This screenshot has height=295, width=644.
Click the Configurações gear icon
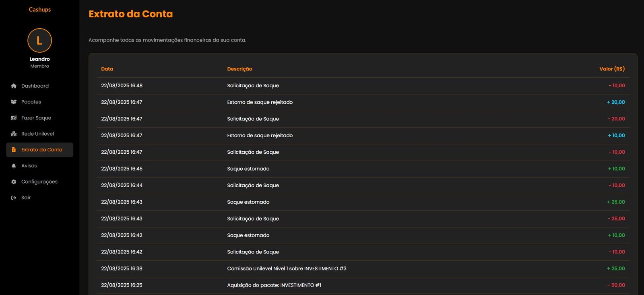click(14, 182)
